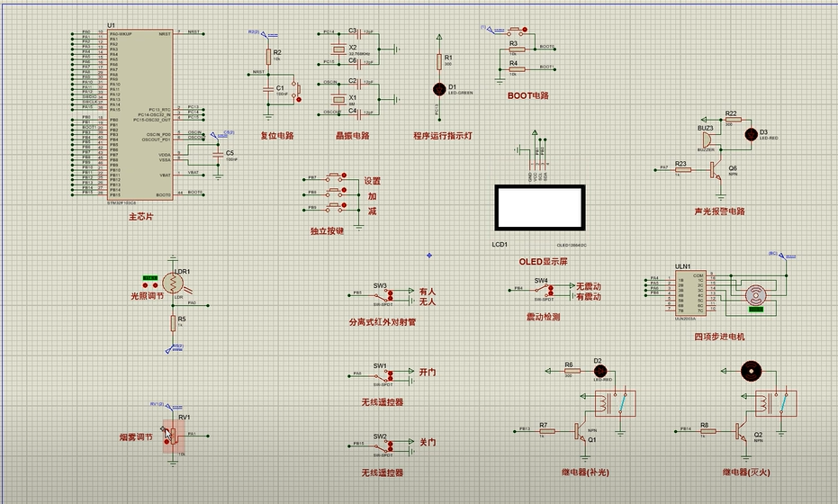Select the ULN1 driver chip
The height and width of the screenshot is (504, 838).
tap(688, 292)
